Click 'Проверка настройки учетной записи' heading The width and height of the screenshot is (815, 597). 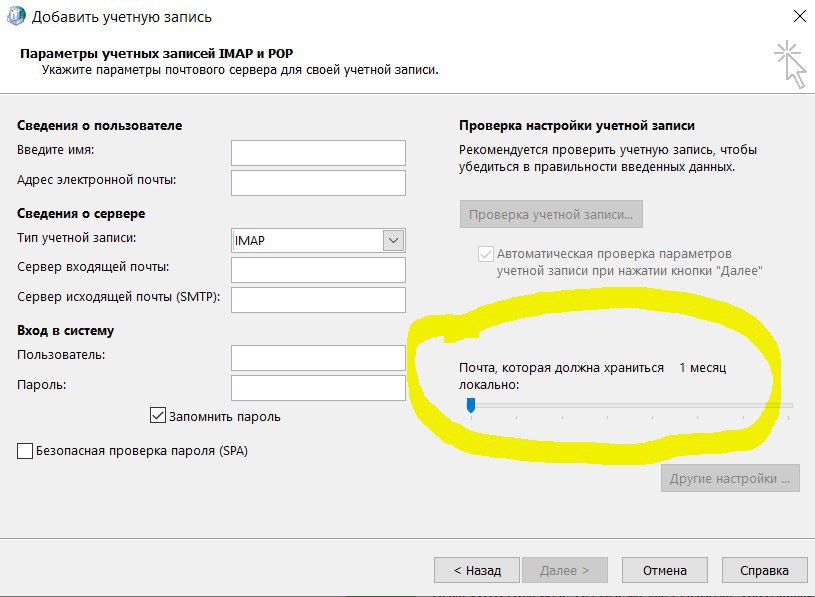coord(577,125)
